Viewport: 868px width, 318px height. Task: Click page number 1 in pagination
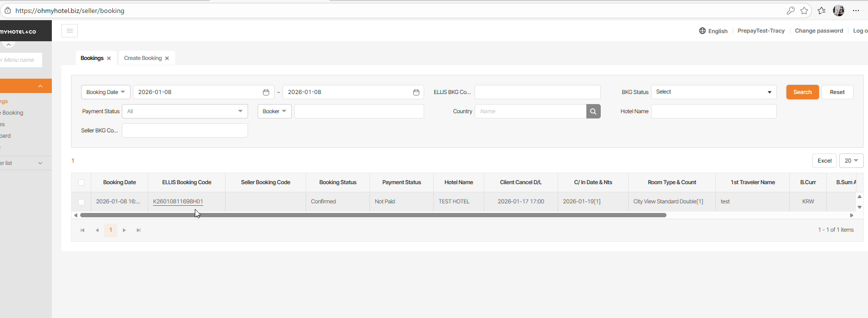pyautogui.click(x=111, y=230)
